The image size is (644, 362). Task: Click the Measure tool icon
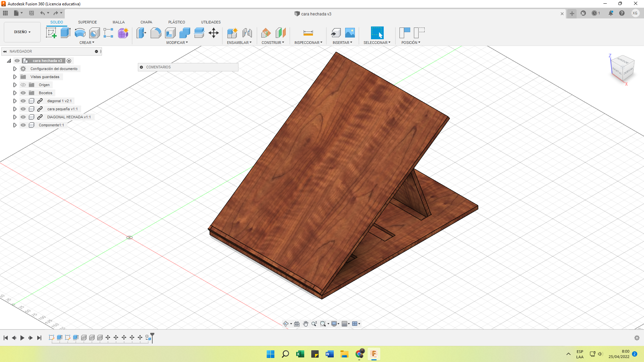[x=308, y=33]
